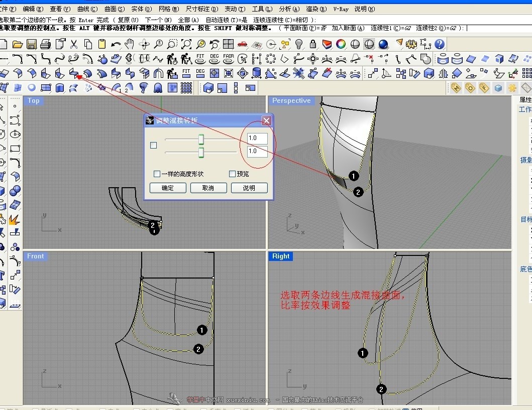Click the 下一个(N) command option

tap(158, 20)
